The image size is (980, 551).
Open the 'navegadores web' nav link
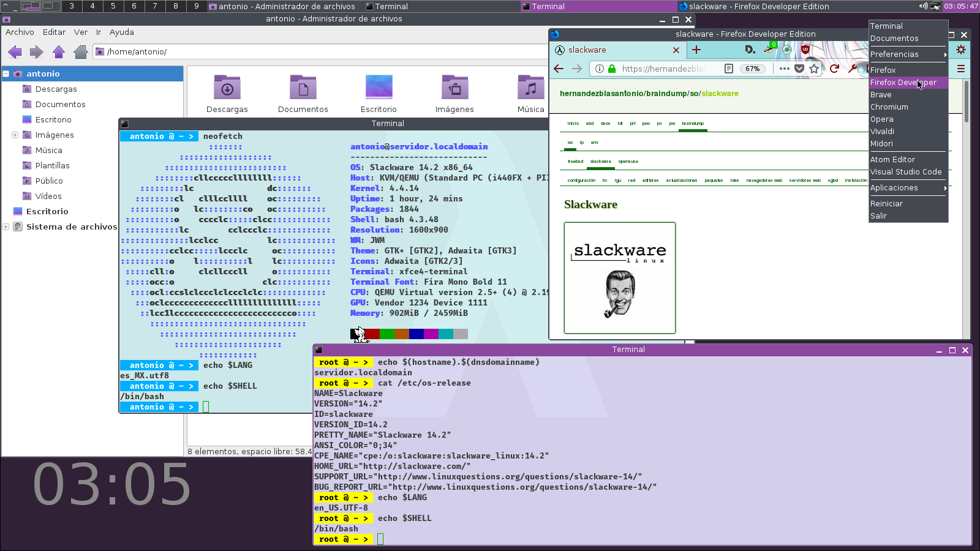764,181
